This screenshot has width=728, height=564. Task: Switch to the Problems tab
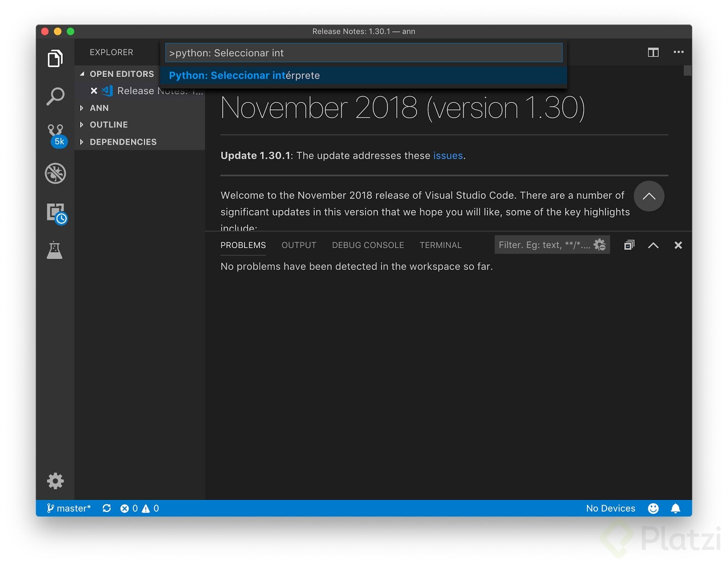coord(243,245)
